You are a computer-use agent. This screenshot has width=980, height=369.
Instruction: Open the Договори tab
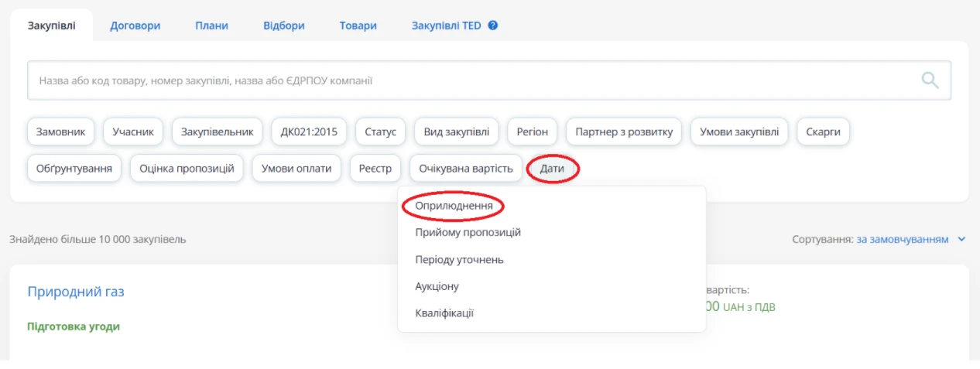[x=135, y=26]
